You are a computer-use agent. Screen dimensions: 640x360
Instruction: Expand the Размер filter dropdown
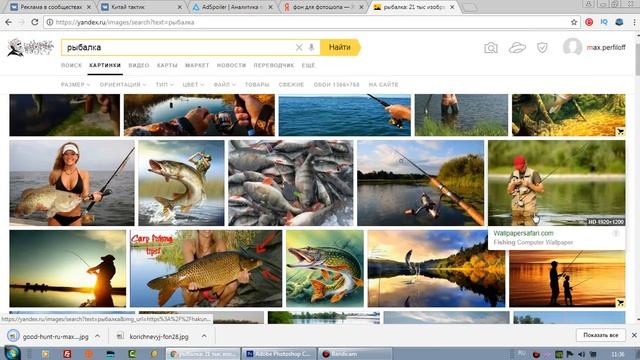click(76, 84)
